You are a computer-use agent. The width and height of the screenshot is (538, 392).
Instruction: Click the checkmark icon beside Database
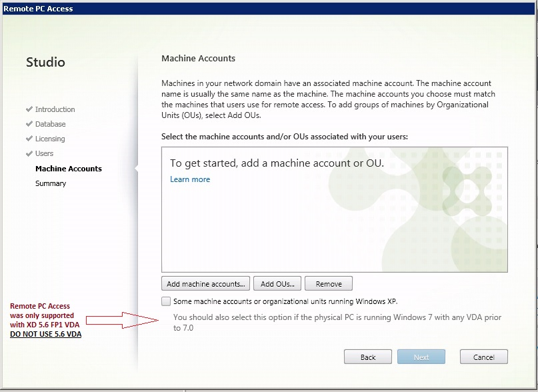[29, 124]
